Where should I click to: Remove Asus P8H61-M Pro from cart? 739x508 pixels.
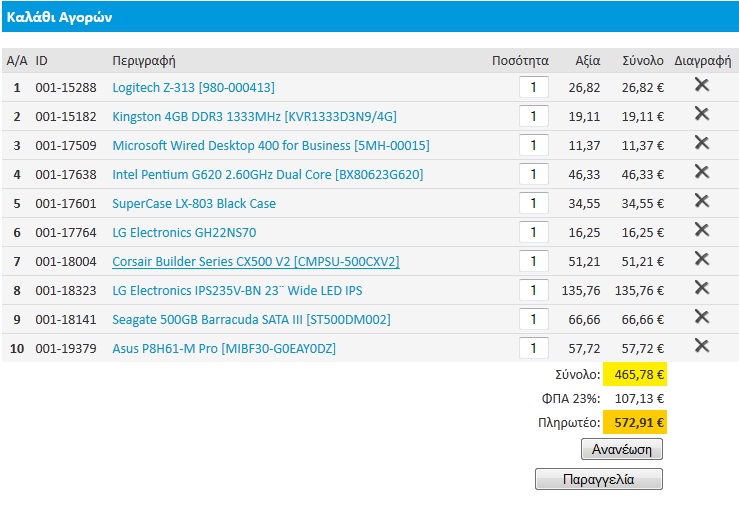(702, 345)
